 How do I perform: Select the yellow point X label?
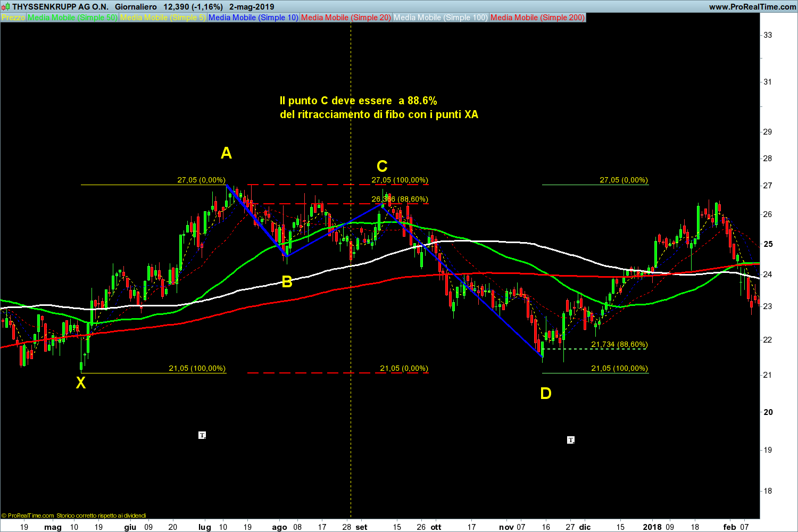point(80,383)
